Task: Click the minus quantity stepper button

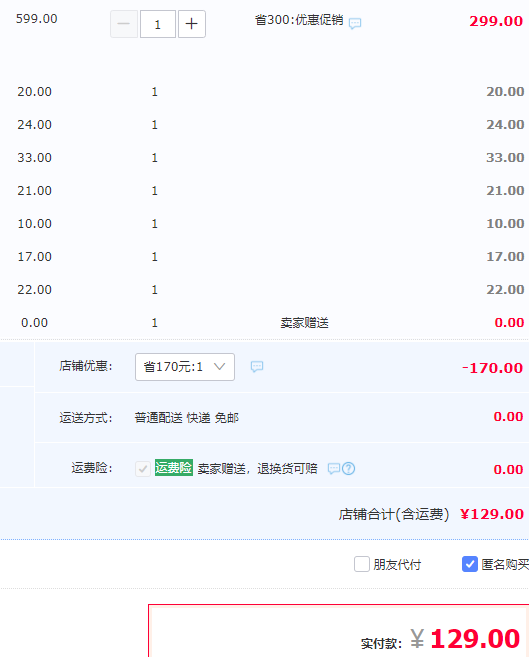Action: click(124, 24)
